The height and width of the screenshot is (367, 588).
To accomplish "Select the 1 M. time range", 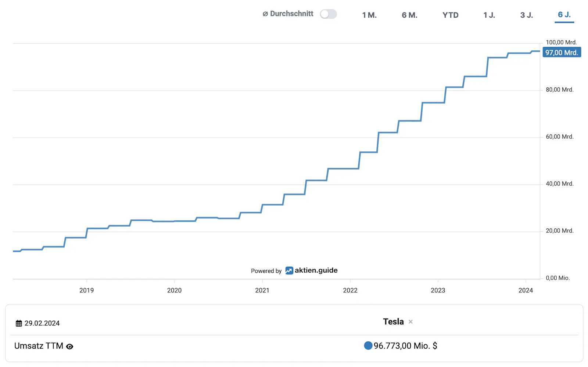I will (x=369, y=15).
